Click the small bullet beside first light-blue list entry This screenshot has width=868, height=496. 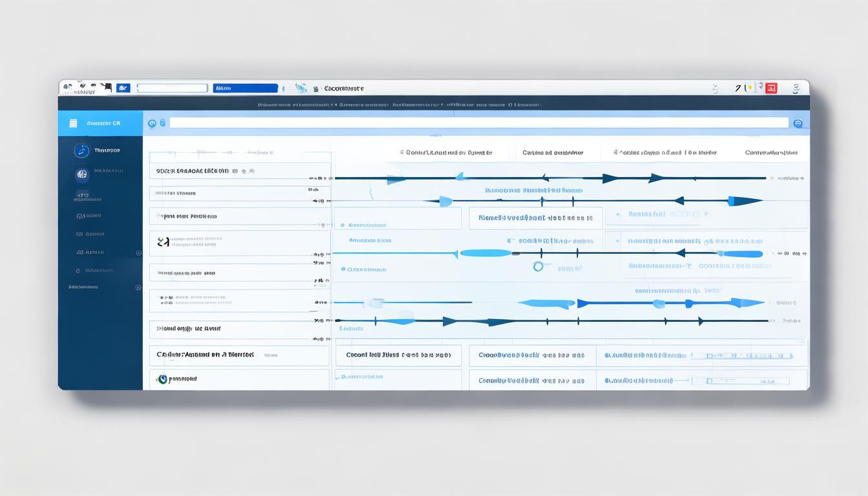tap(342, 225)
